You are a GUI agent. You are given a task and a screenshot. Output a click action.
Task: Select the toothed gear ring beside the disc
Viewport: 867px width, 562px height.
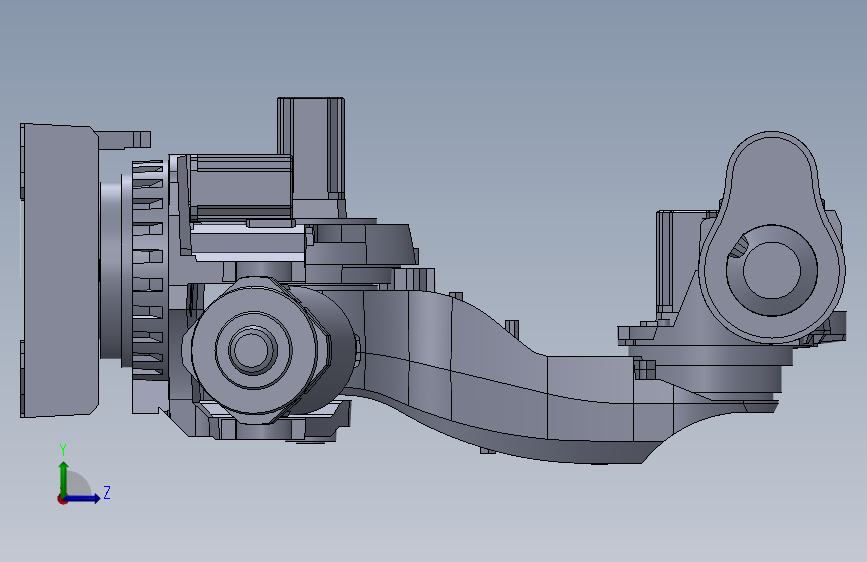[148, 270]
